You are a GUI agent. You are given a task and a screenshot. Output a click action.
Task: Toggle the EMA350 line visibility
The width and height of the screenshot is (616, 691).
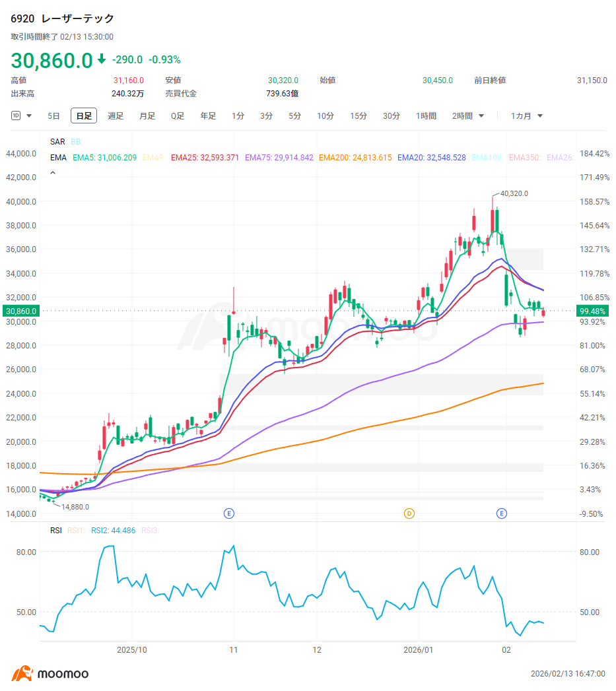525,158
